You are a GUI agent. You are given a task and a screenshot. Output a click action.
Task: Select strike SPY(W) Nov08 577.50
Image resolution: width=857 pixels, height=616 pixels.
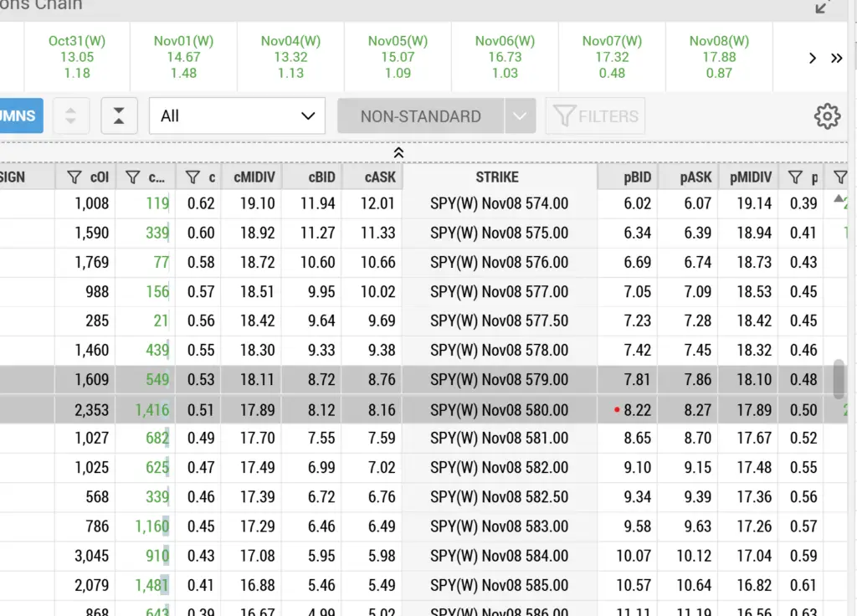coord(499,321)
